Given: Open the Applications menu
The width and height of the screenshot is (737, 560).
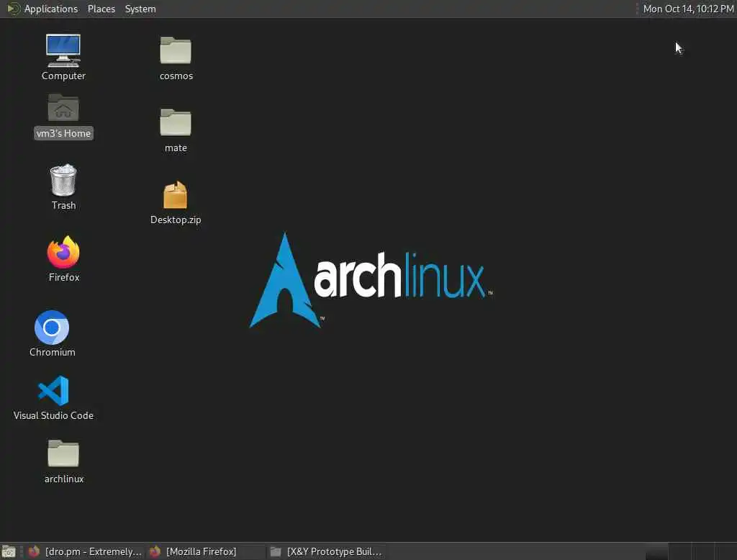Looking at the screenshot, I should (51, 9).
